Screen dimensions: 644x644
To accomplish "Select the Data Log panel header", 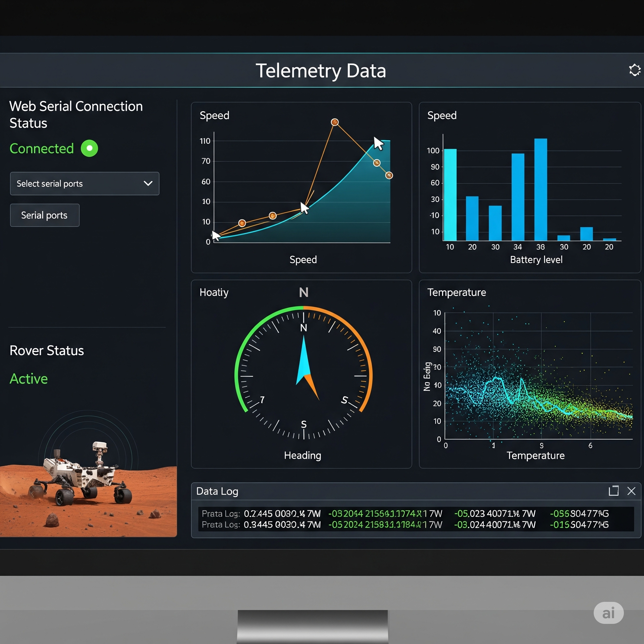I will pos(217,491).
